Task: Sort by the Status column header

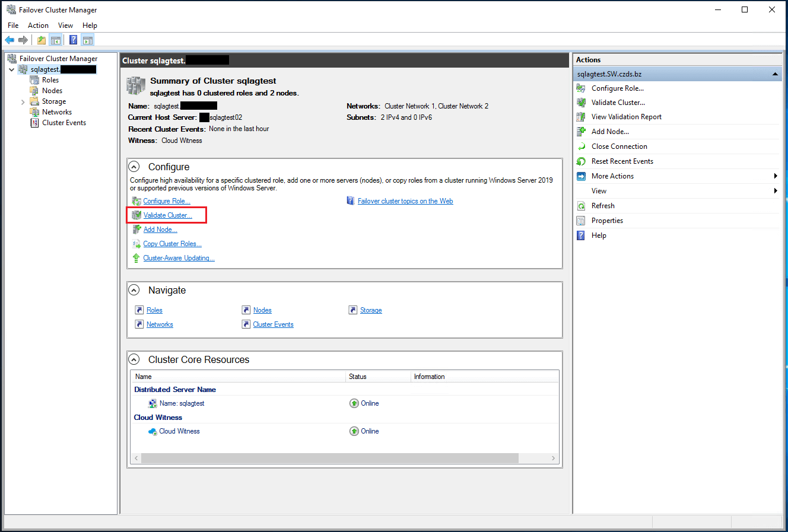Action: (379, 377)
